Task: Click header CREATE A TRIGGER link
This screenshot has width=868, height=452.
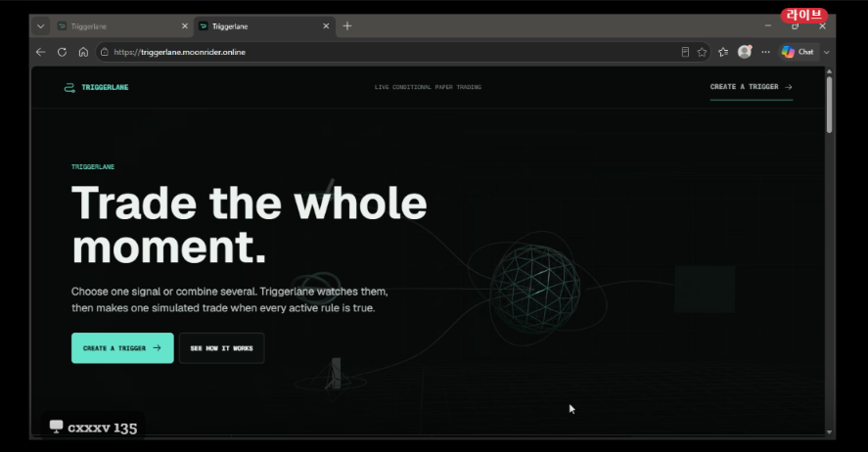Action: coord(752,87)
